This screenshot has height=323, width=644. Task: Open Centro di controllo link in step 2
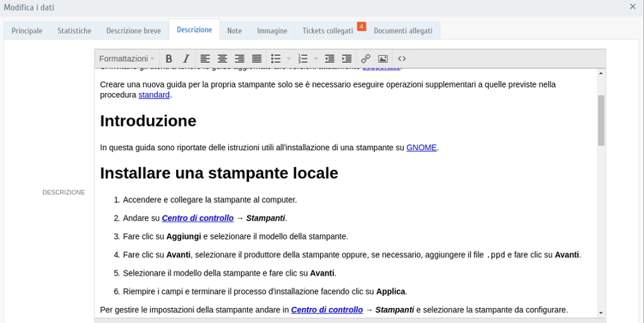click(x=197, y=218)
